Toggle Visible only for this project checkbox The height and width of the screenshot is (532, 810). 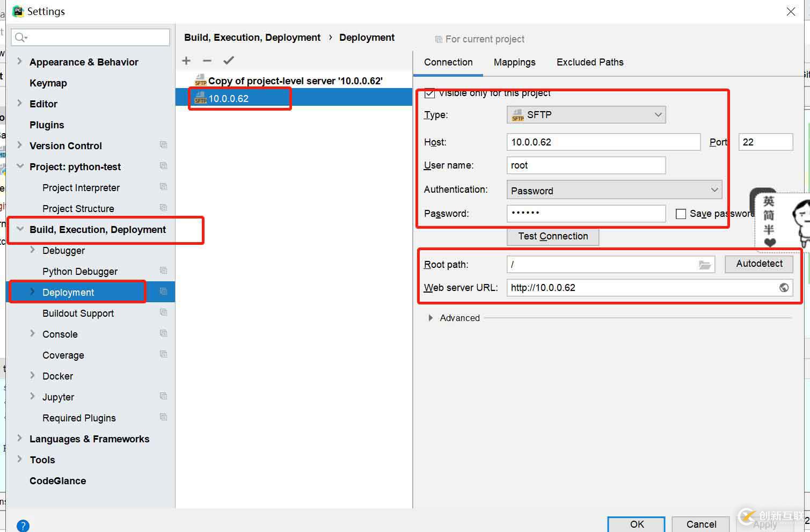(x=429, y=93)
